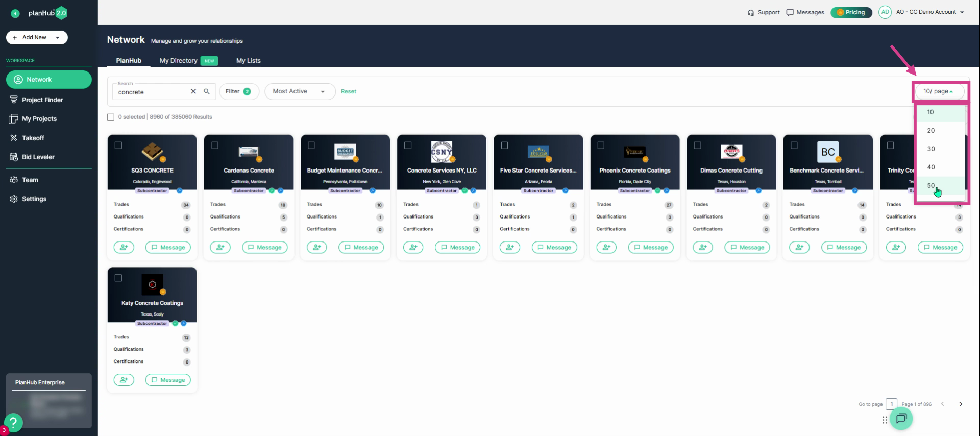This screenshot has height=436, width=980.
Task: Tick the select-all results checkbox
Action: [111, 117]
